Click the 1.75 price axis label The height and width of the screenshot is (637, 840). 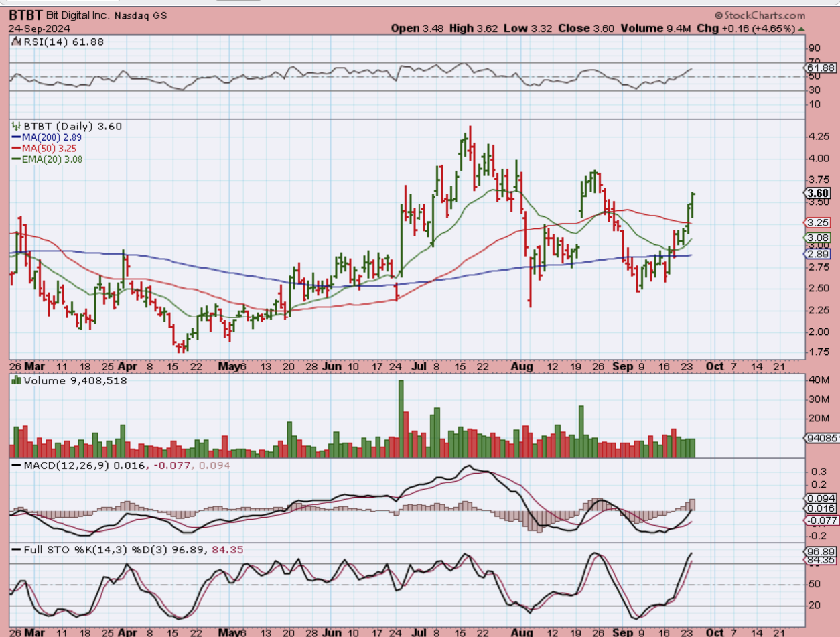tap(819, 352)
